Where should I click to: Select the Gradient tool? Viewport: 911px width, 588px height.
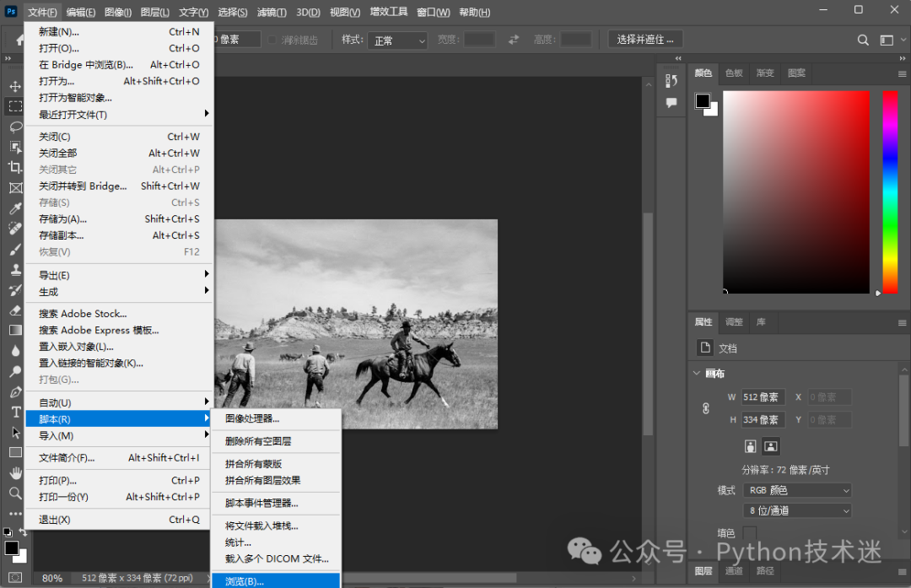pos(15,331)
